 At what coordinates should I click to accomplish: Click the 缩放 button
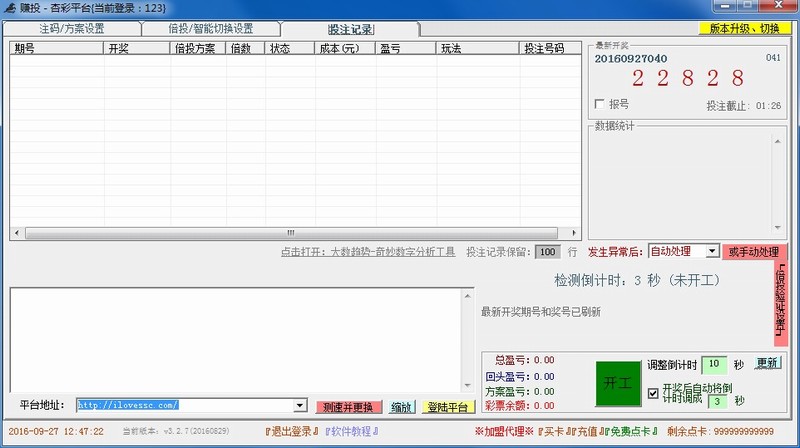[400, 407]
